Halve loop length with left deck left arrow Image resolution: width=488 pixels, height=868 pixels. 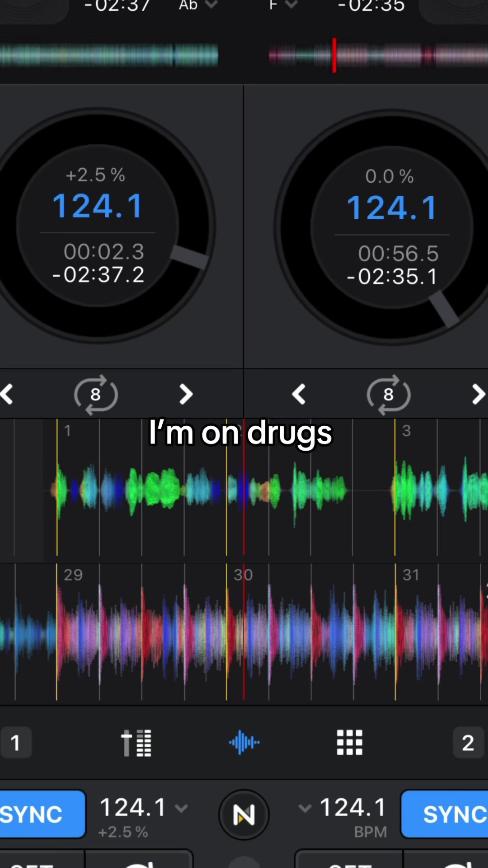tap(7, 394)
